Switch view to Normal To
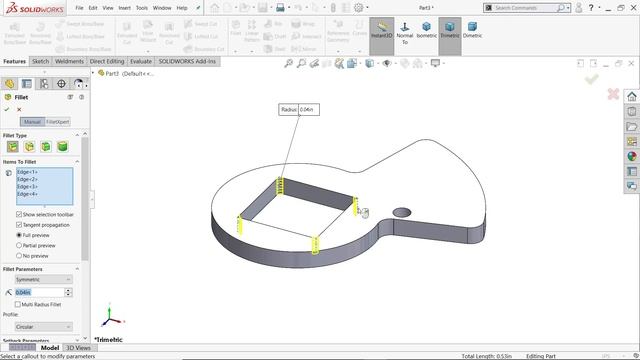The height and width of the screenshot is (360, 640). tap(404, 33)
